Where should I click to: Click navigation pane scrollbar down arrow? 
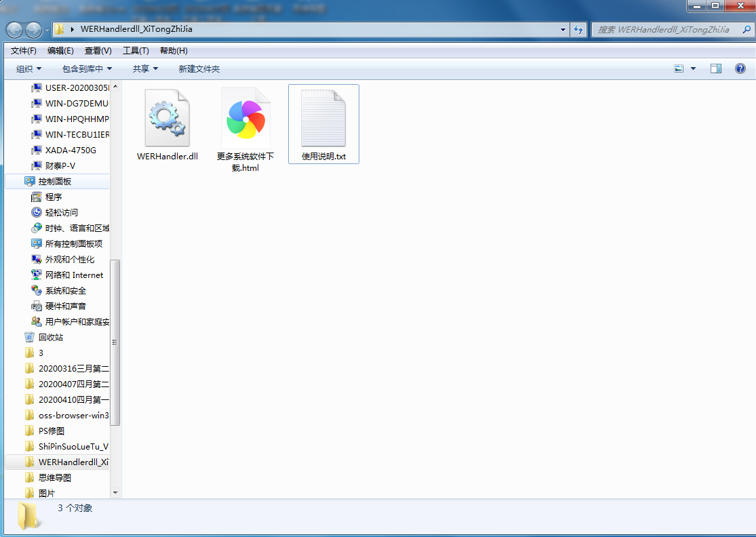(x=115, y=493)
